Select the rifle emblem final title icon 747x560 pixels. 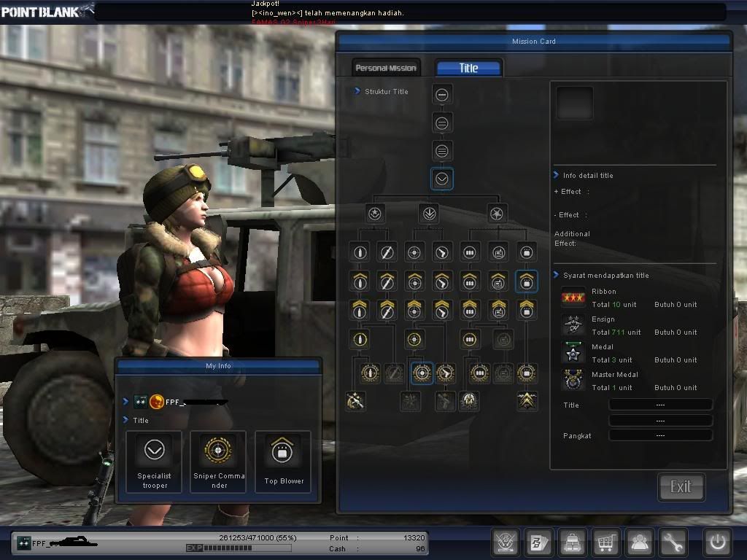pos(355,401)
